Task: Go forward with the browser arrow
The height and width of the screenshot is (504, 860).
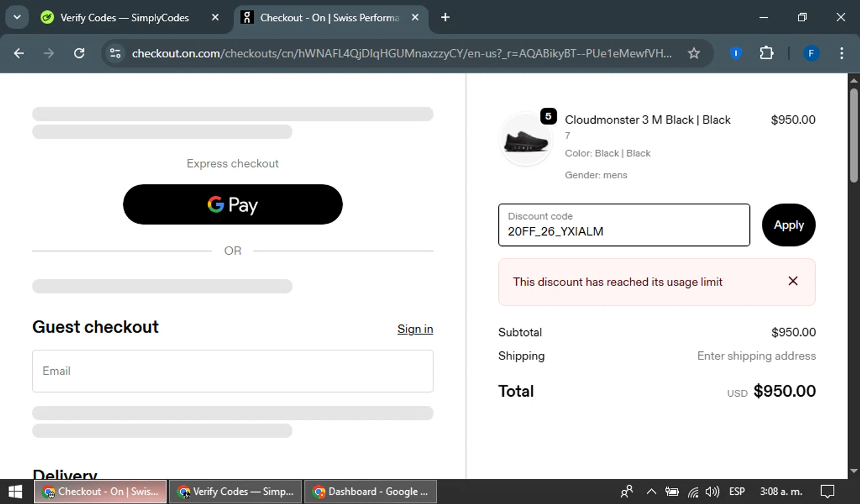Action: point(49,53)
